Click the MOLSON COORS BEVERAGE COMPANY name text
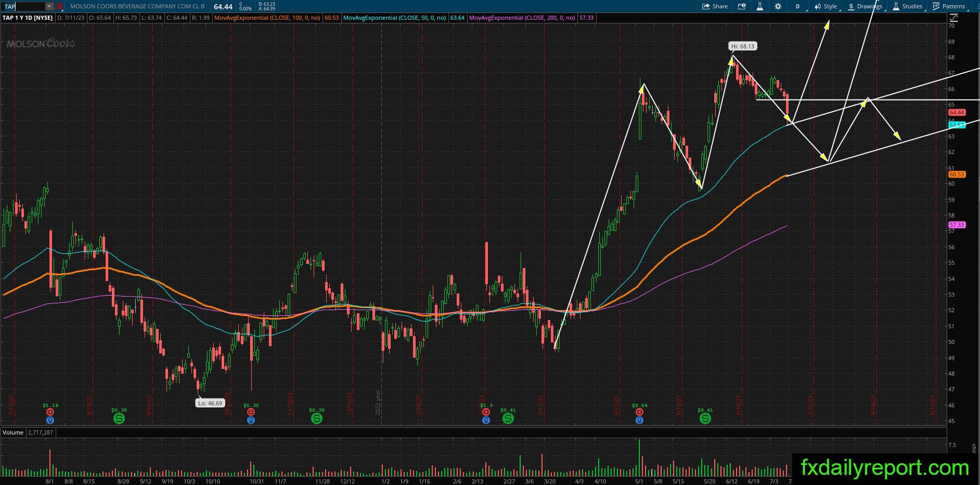Screen dimensions: 980x485 coord(137,6)
